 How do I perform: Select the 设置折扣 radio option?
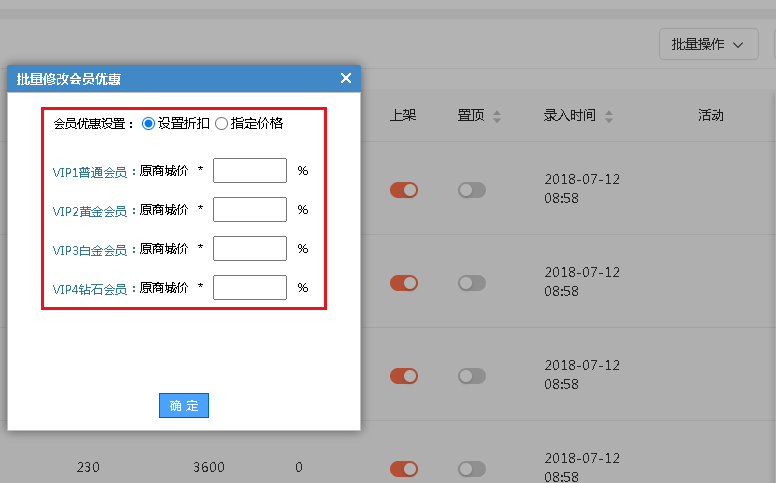[x=149, y=124]
